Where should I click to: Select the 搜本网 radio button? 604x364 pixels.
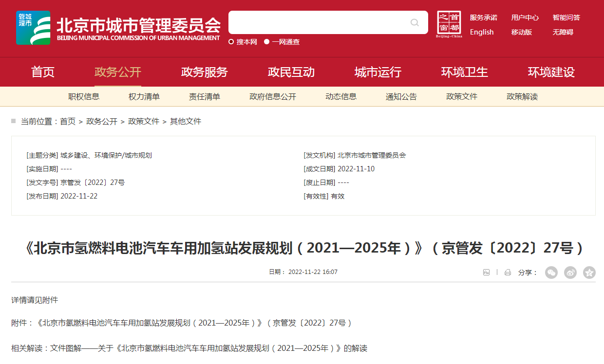tap(231, 42)
